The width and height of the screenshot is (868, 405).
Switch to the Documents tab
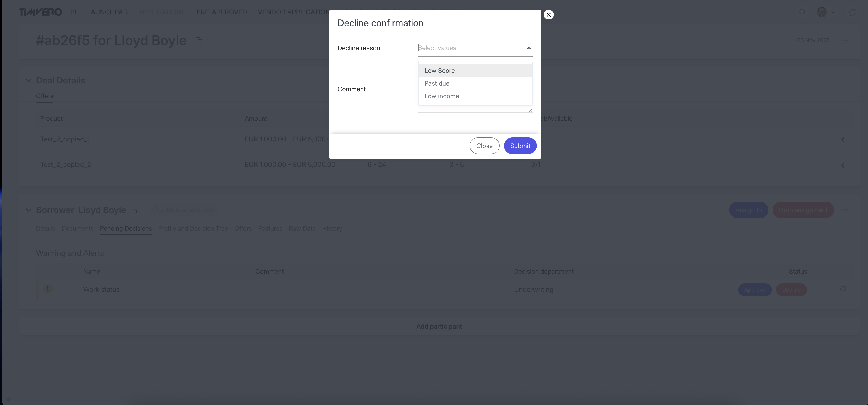coord(77,228)
